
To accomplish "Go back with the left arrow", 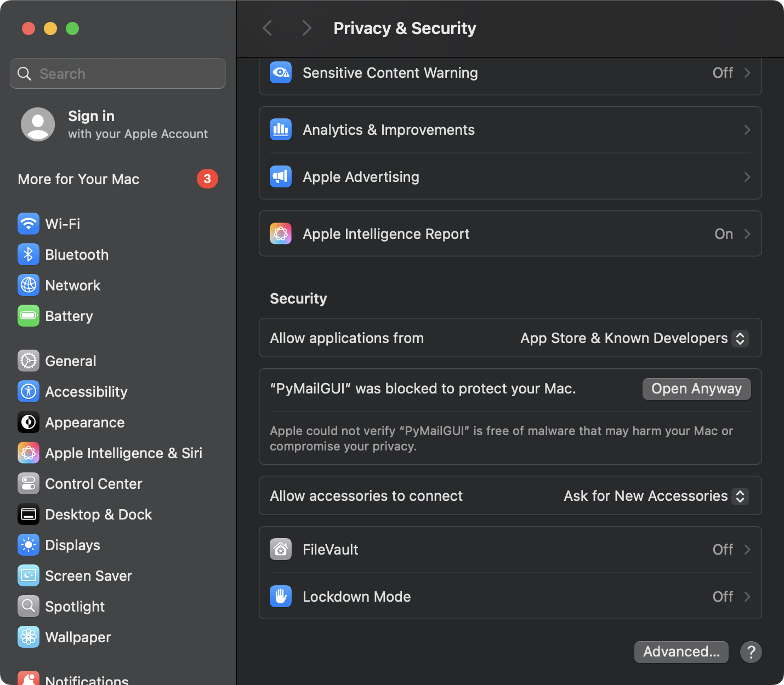I will point(268,28).
